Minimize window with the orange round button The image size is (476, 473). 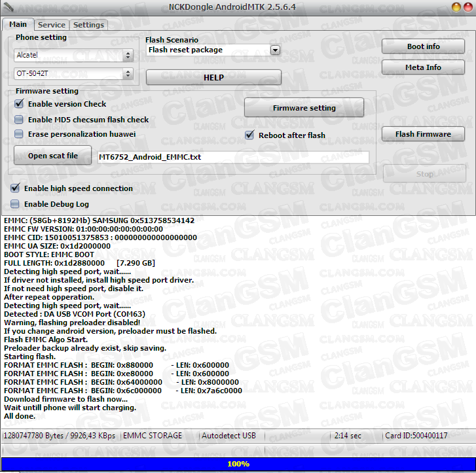pyautogui.click(x=456, y=7)
